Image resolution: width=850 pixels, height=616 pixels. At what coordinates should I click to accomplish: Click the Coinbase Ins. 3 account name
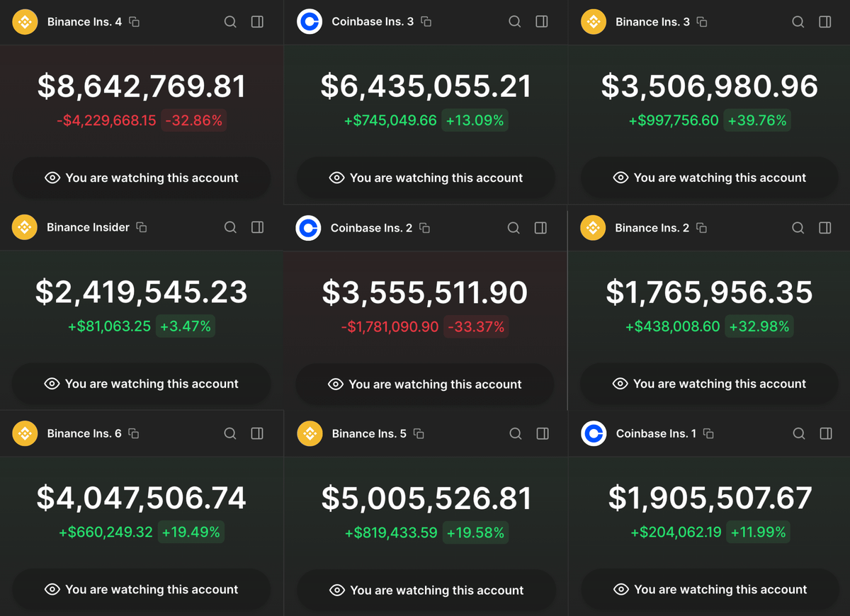point(373,22)
